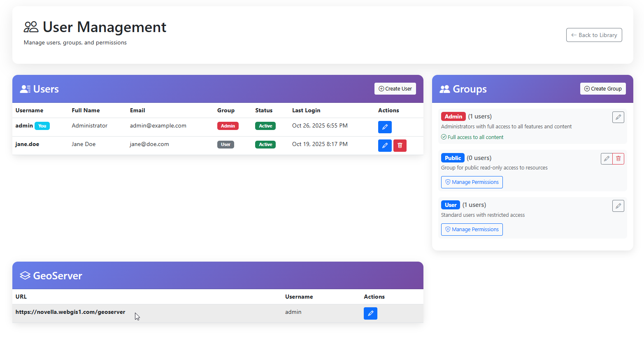The height and width of the screenshot is (348, 644).
Task: Open Manage Permissions for User group
Action: [472, 230]
